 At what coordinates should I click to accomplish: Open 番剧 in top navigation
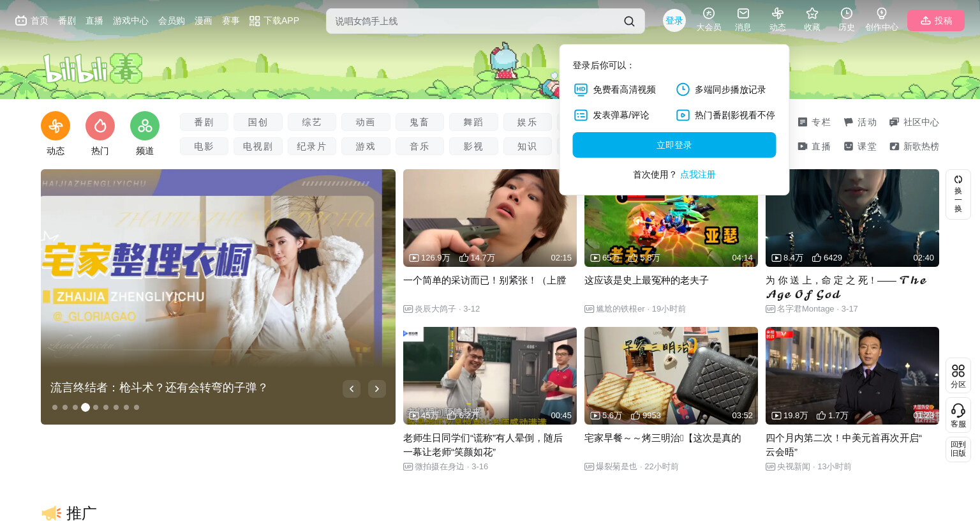click(x=67, y=21)
